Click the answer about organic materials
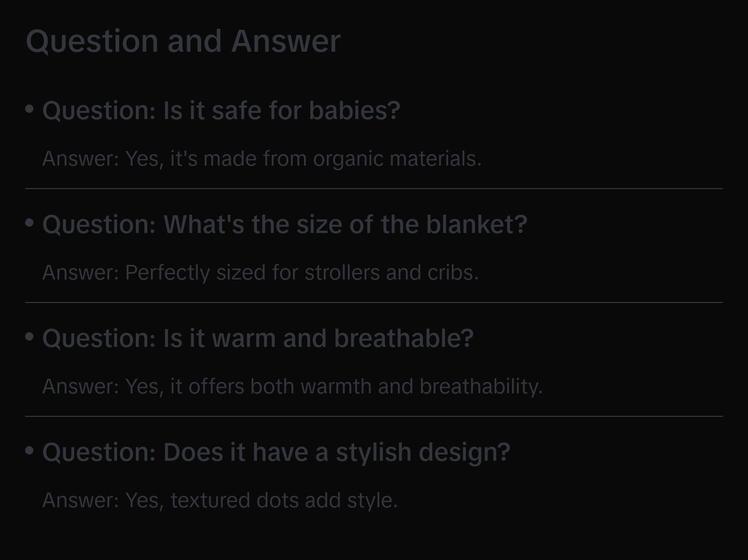 [262, 159]
